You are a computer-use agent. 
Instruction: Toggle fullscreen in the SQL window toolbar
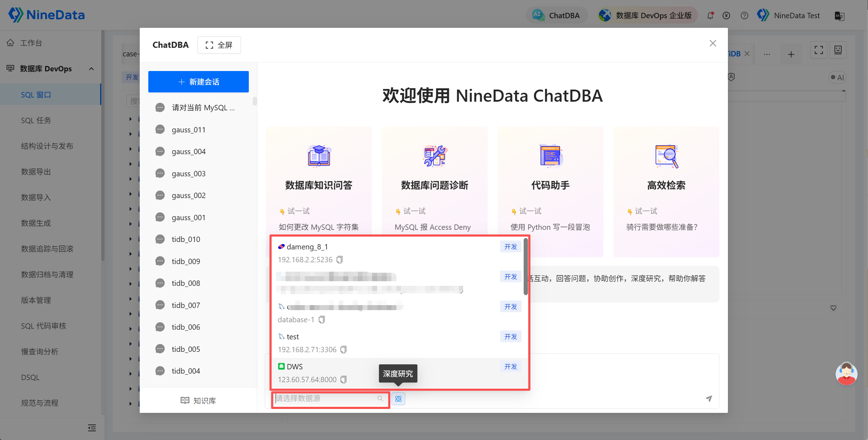coord(819,50)
